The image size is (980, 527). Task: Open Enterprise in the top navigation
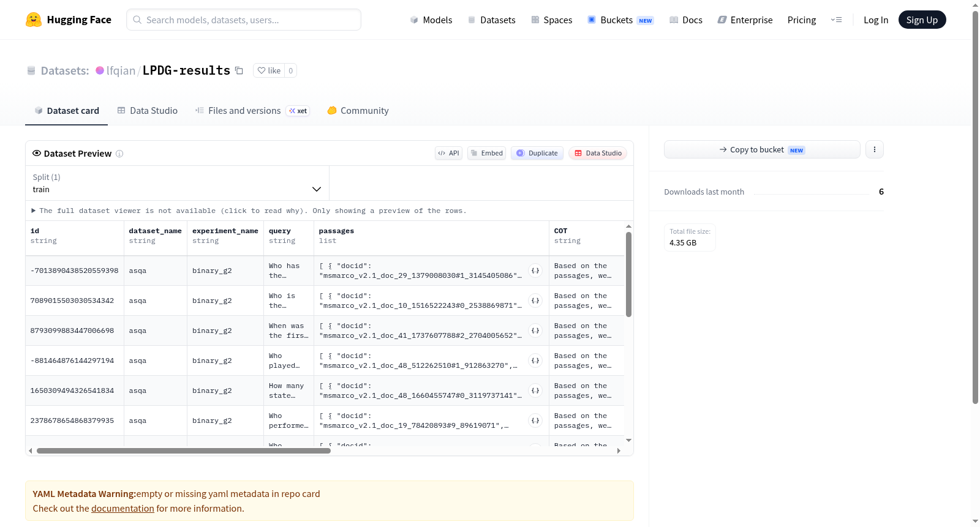[745, 20]
